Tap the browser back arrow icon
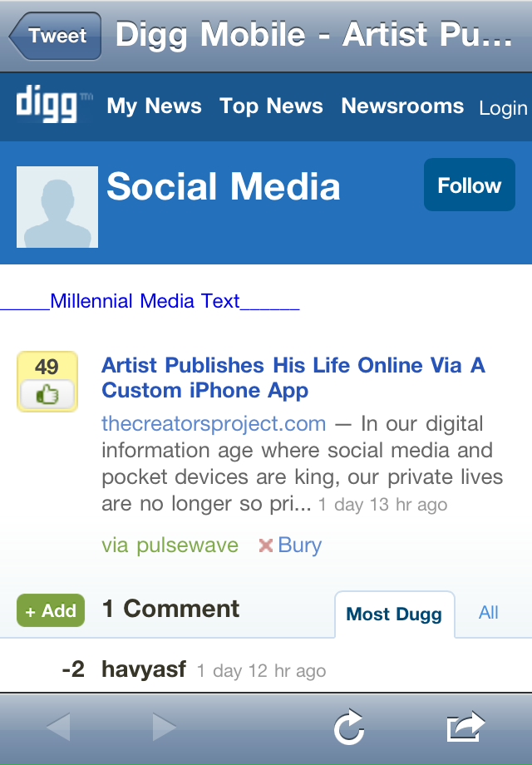532x765 pixels. click(58, 727)
